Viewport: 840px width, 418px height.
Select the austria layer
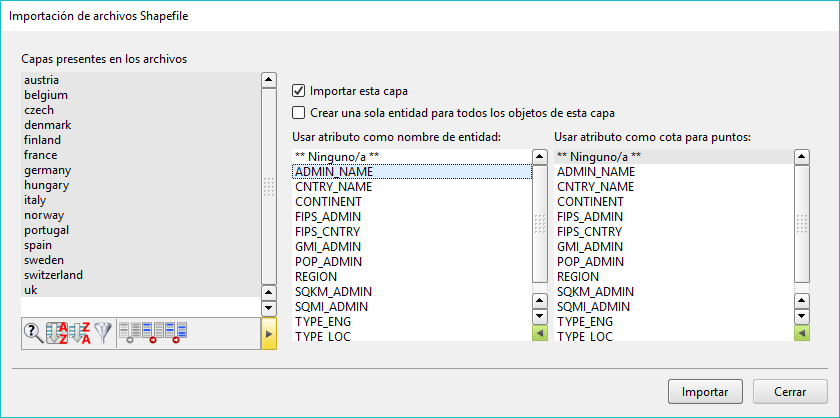(140, 80)
